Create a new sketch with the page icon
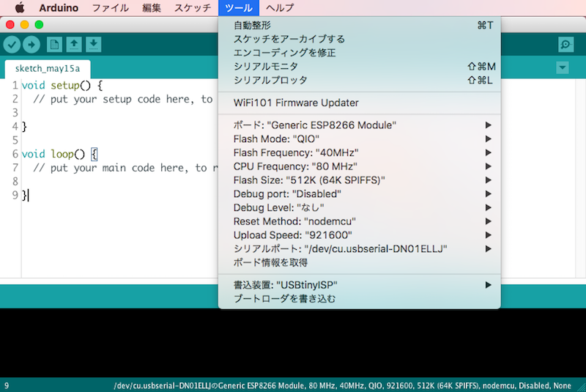Viewport: 586px width, 392px height. [54, 45]
